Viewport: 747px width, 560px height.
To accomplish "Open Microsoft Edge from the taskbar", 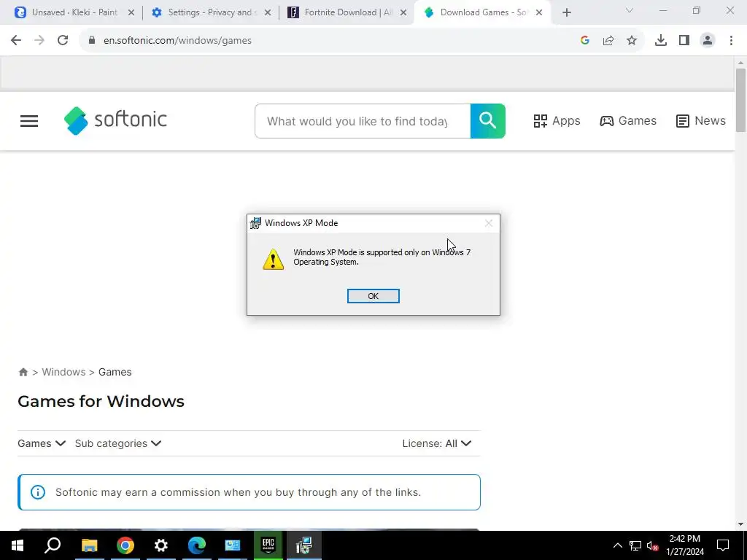I will pyautogui.click(x=197, y=545).
